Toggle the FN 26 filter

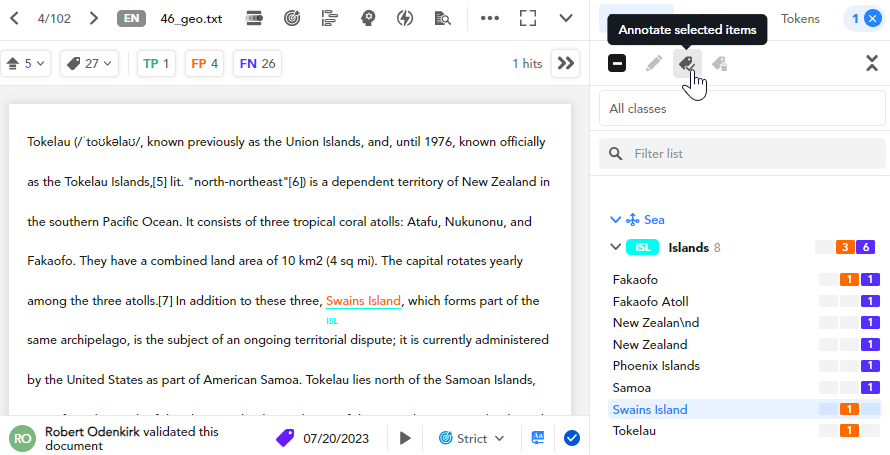pos(257,64)
